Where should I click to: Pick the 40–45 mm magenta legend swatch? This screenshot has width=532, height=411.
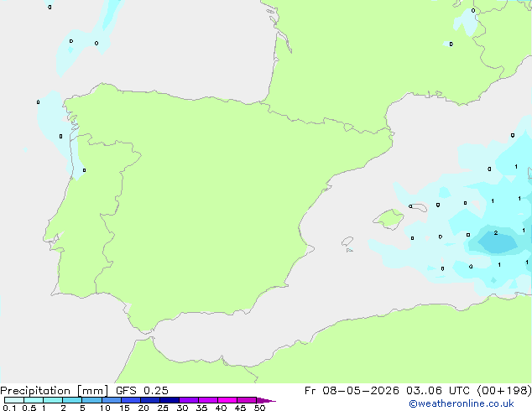[x=227, y=400]
